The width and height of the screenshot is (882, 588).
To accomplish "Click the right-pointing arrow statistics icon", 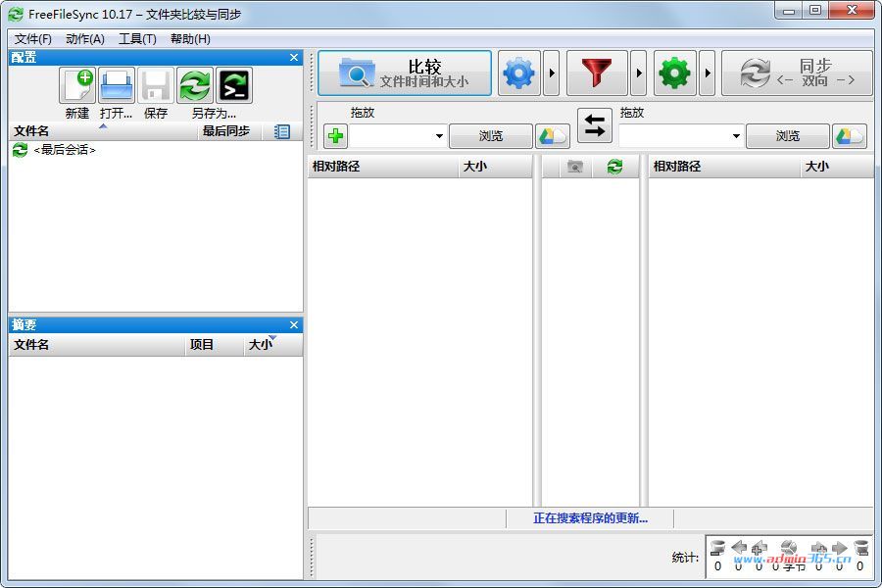I will click(x=840, y=547).
